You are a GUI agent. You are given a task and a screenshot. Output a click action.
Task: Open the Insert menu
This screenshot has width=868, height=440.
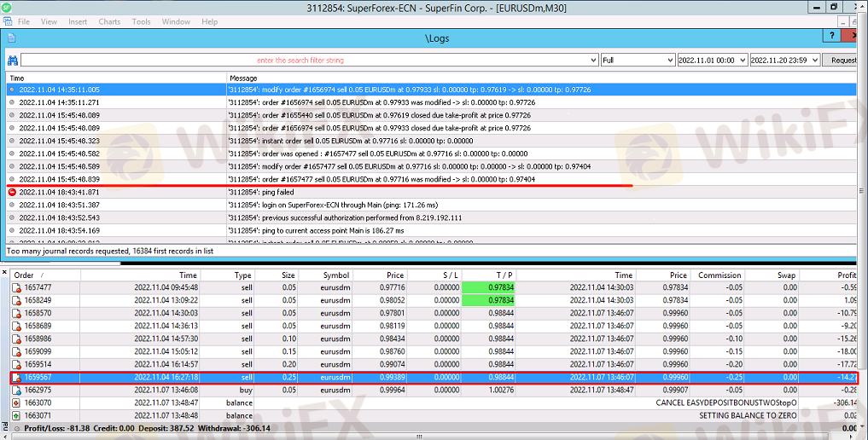[x=78, y=21]
